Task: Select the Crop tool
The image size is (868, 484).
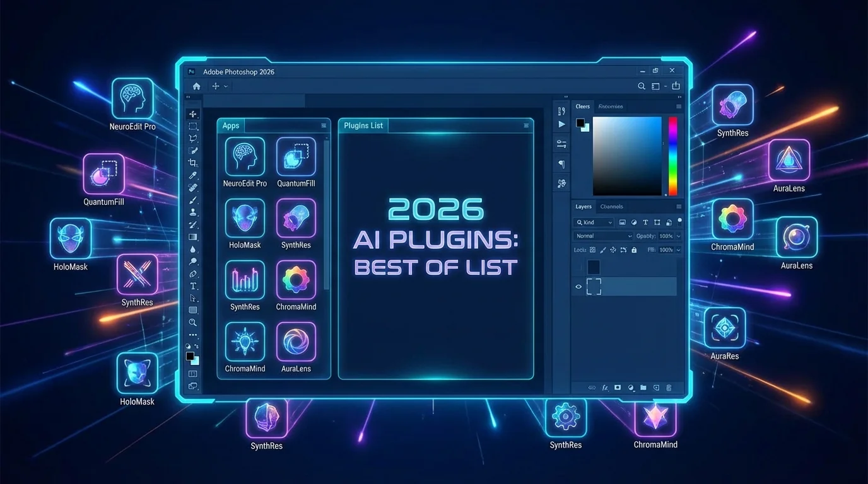Action: coord(193,163)
